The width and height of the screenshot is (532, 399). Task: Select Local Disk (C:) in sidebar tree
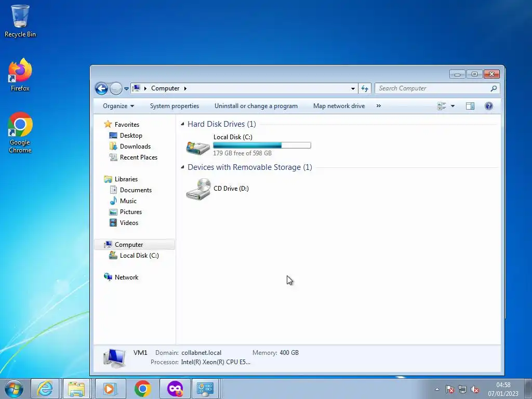point(139,256)
